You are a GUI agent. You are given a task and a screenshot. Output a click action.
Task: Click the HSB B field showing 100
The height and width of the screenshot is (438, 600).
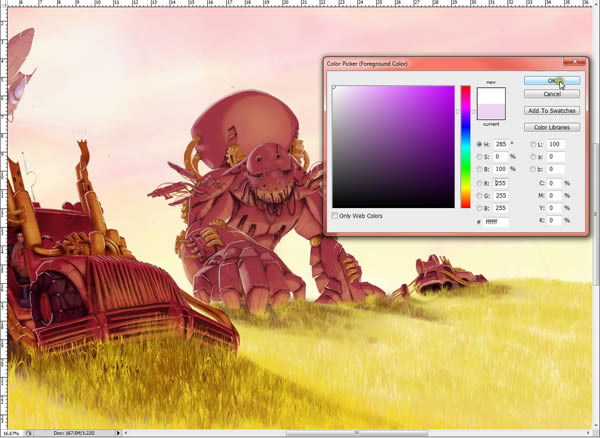coord(501,169)
